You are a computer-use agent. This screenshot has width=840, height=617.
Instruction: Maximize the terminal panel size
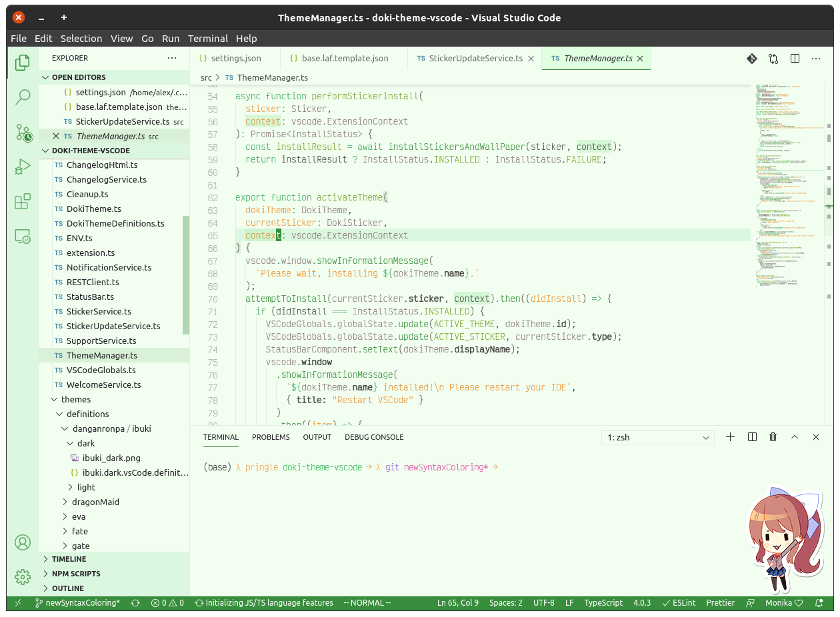[x=795, y=437]
